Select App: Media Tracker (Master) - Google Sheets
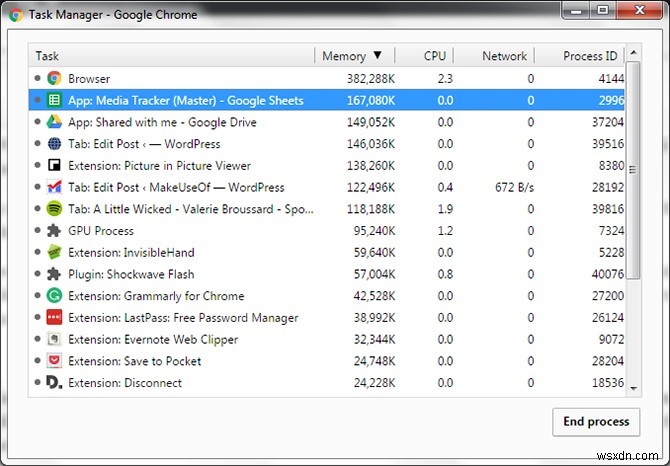 click(x=326, y=100)
